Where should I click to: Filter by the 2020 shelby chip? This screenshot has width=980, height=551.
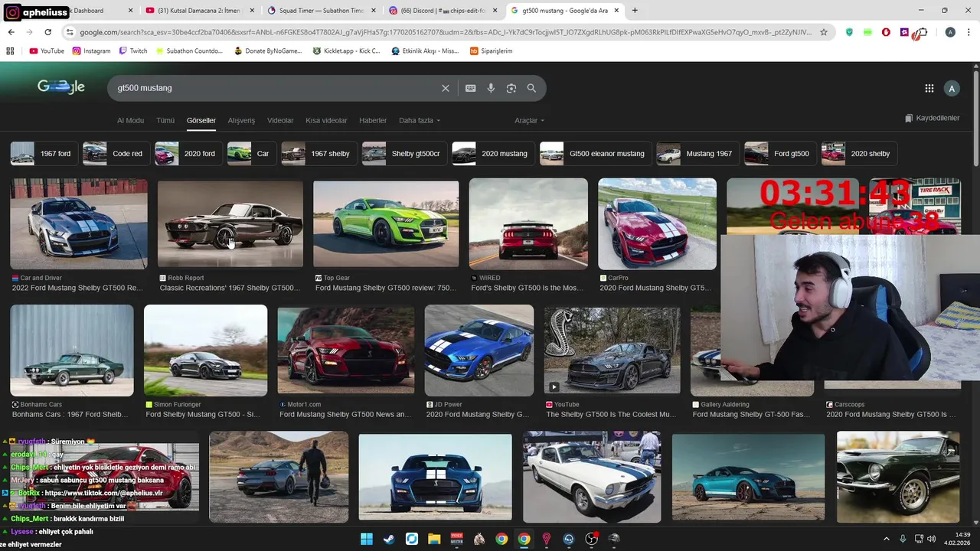(858, 153)
